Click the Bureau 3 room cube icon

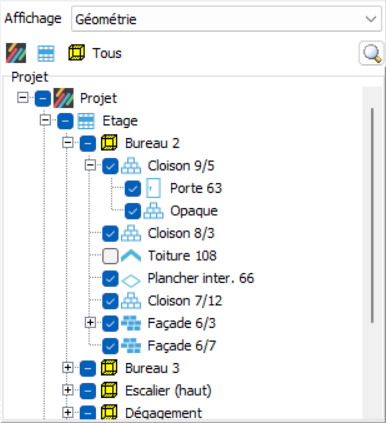click(x=109, y=368)
